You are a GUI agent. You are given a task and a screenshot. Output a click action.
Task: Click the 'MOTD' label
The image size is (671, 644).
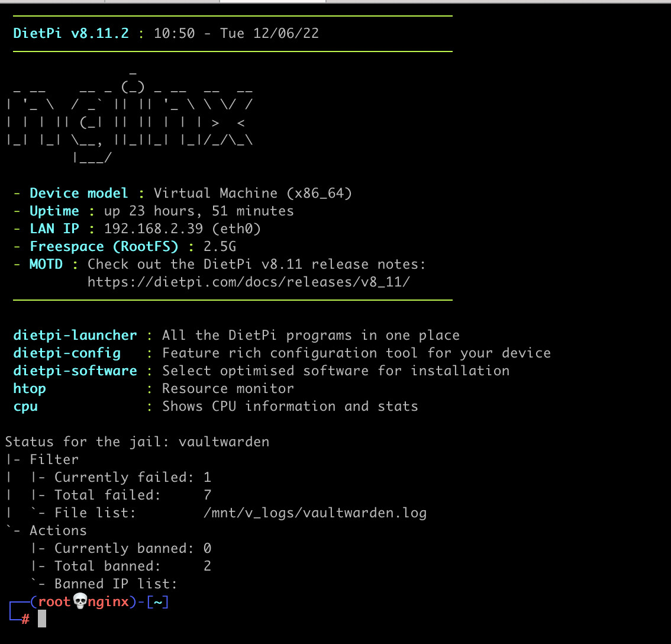[46, 264]
